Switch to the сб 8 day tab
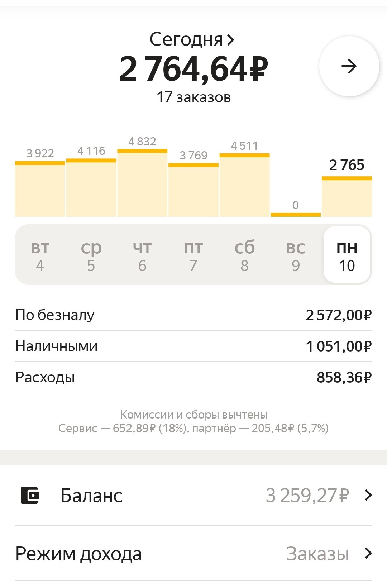This screenshot has height=588, width=387. (x=244, y=255)
